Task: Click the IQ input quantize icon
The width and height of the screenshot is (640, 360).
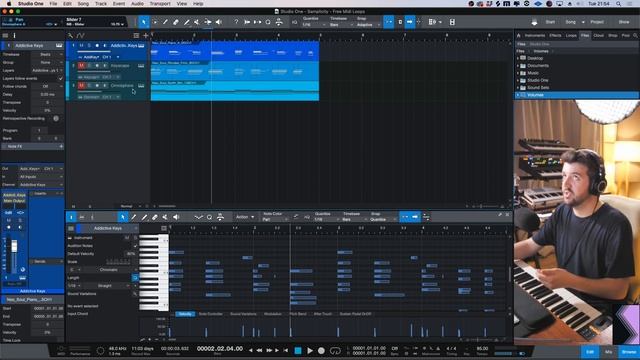Action: (294, 22)
